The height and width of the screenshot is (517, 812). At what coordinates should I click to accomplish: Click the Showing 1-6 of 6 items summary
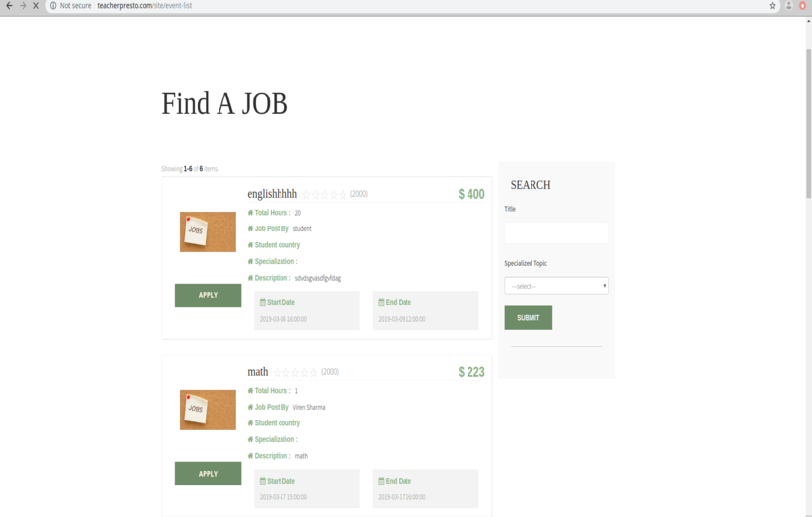190,169
